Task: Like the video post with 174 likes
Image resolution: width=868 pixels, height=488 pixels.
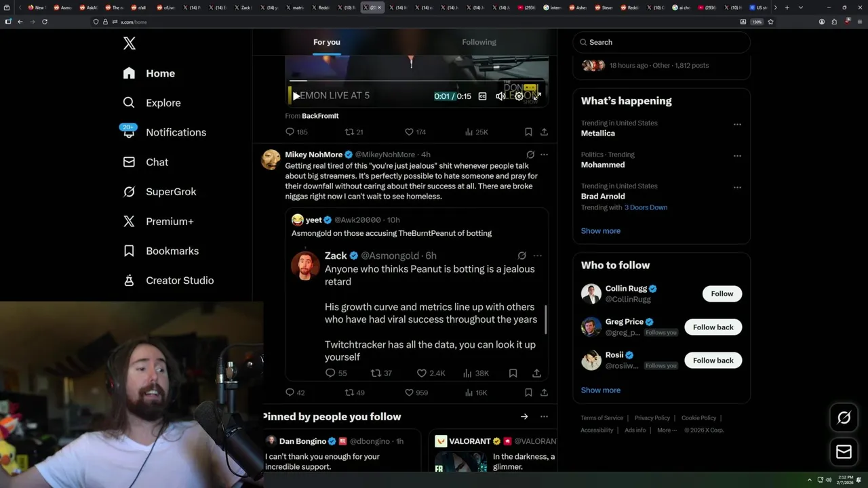Action: 415,132
